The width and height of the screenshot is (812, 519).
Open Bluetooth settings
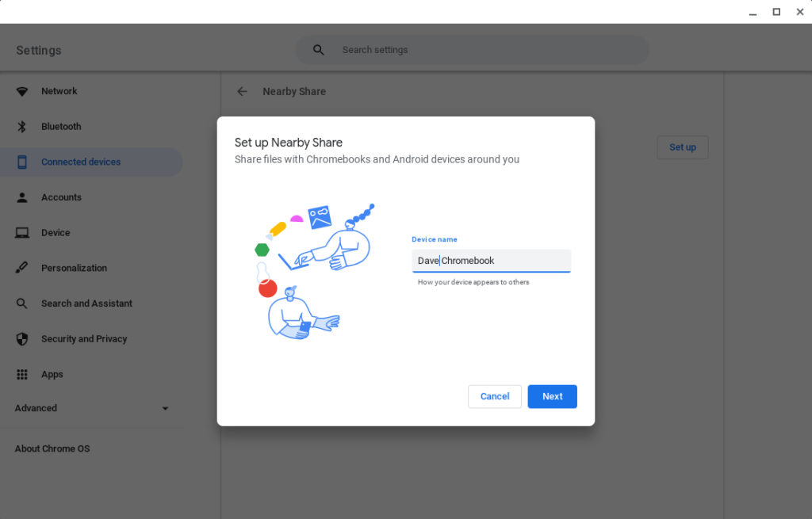91,126
